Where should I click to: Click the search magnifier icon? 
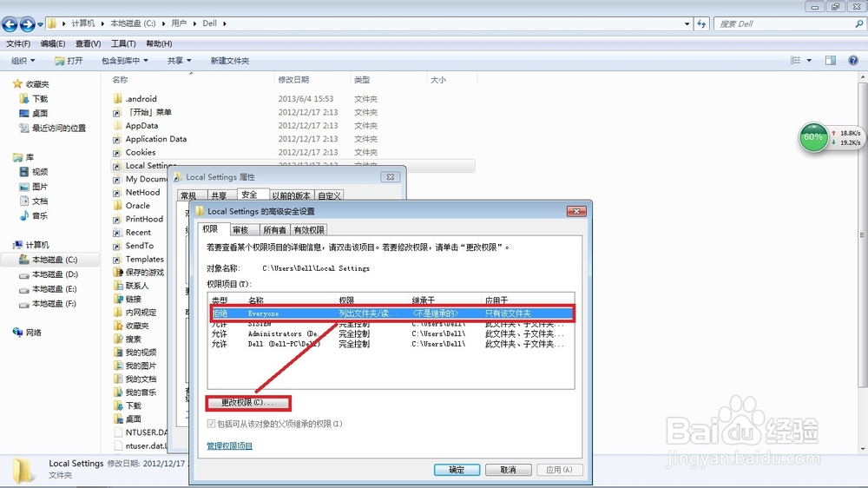coord(858,23)
